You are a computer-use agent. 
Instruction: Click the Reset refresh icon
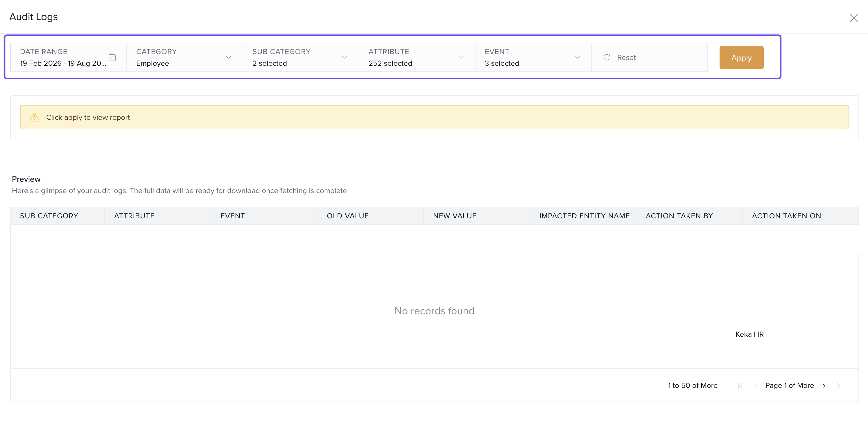coord(607,57)
